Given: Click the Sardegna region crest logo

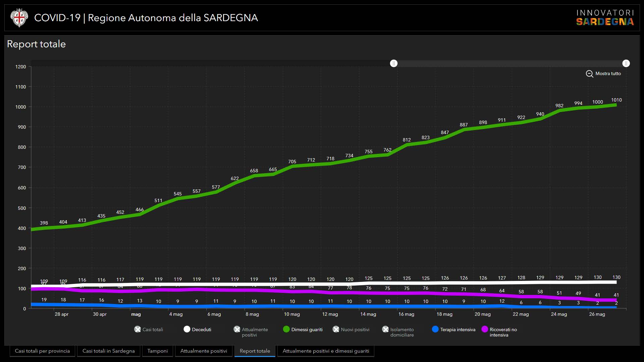Looking at the screenshot, I should tap(19, 18).
